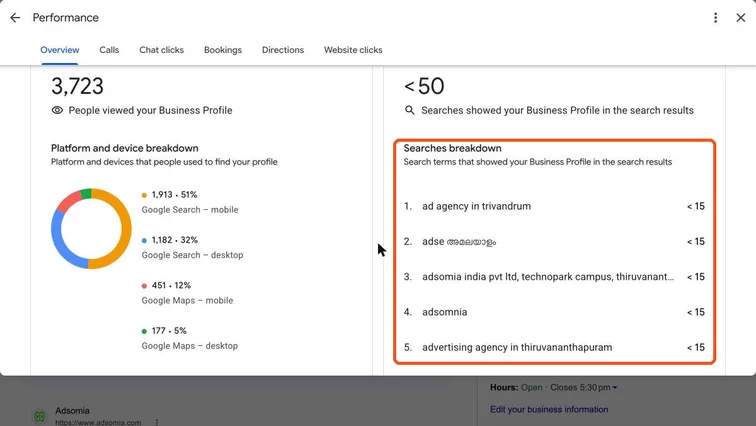Open three-dot menu next to adsomia.com URL
The height and width of the screenshot is (426, 756).
point(157,422)
